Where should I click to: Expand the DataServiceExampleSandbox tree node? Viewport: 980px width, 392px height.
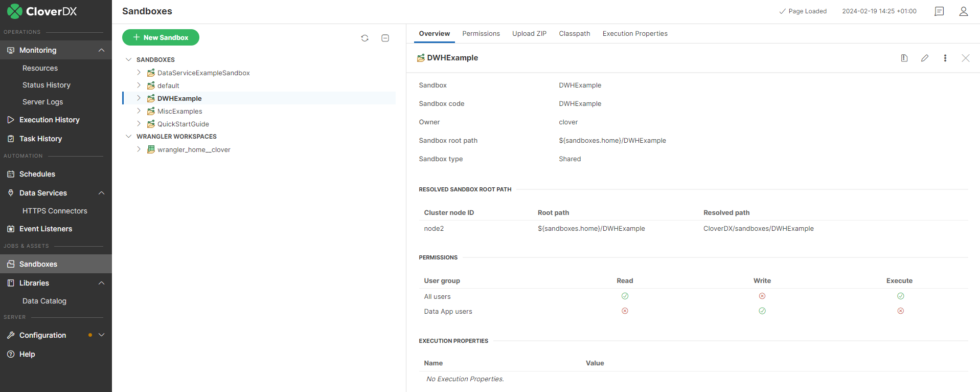coord(139,73)
